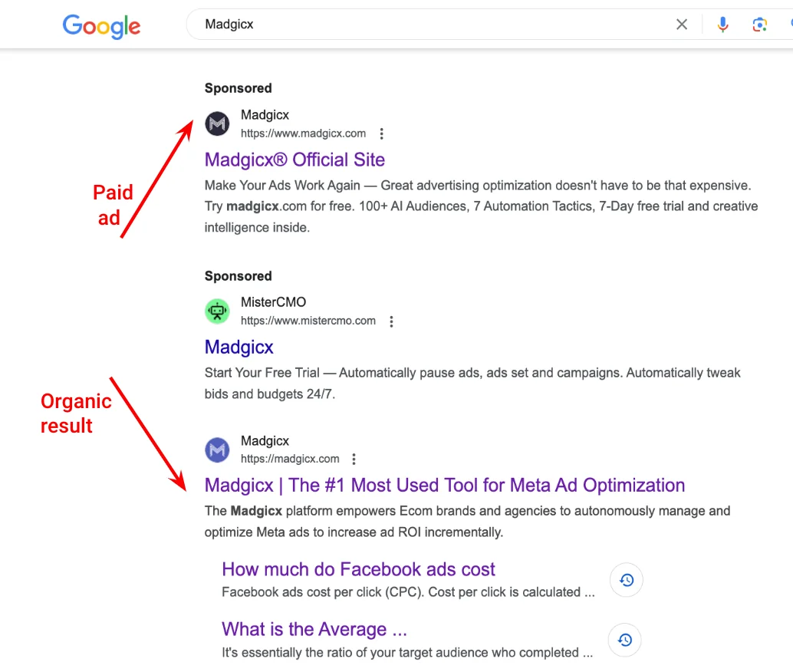The height and width of the screenshot is (672, 793).
Task: Click the green MisterCMO robot favicon
Action: (217, 311)
